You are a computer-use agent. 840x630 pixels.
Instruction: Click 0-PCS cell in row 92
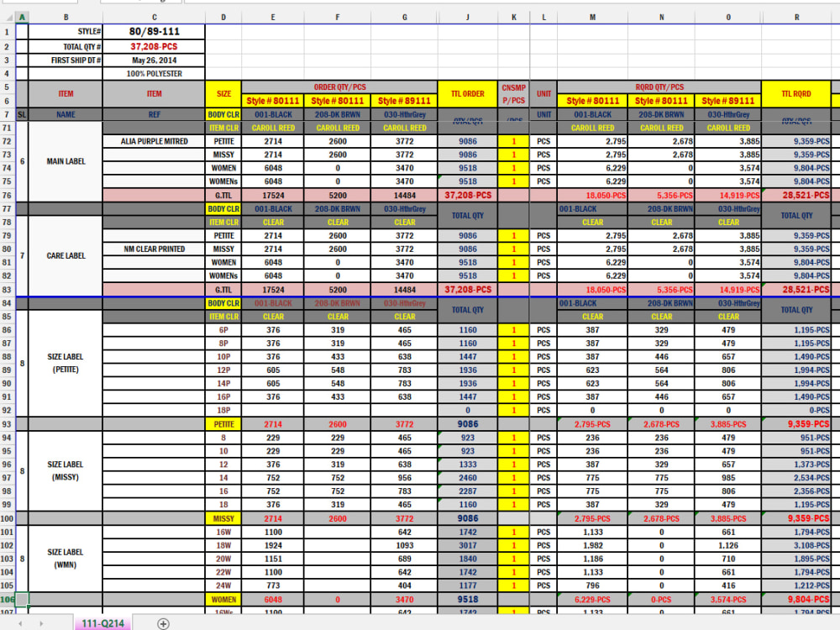(796, 411)
